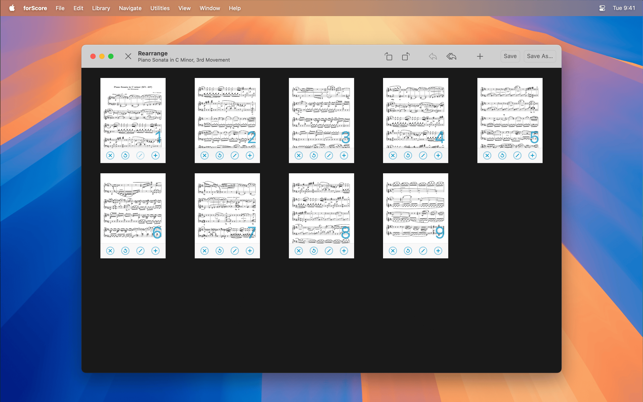Viewport: 643px width, 402px height.
Task: Open the Library menu
Action: click(101, 8)
